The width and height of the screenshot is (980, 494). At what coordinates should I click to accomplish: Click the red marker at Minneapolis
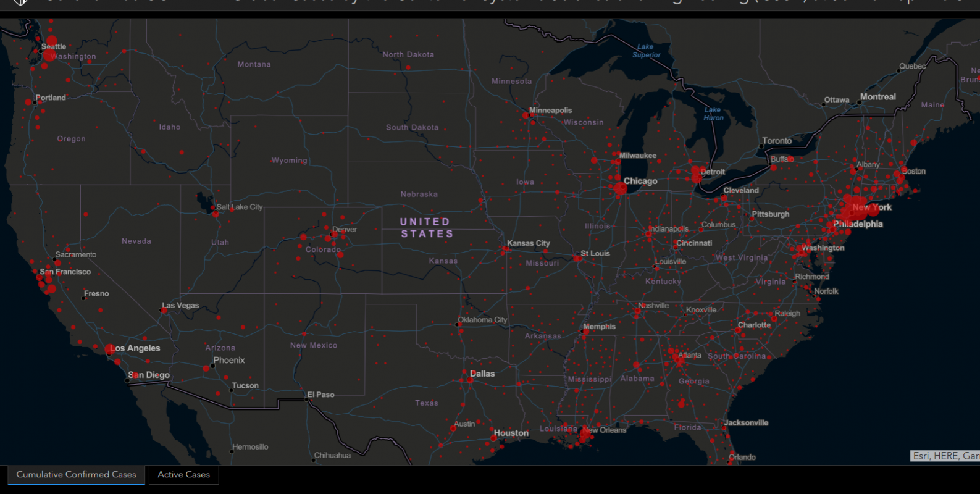point(526,115)
